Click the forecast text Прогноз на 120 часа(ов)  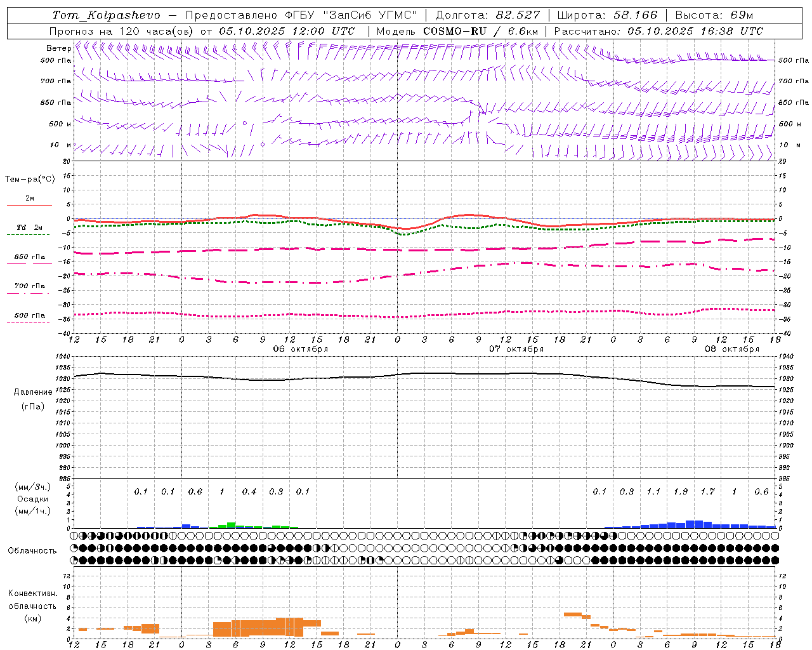pyautogui.click(x=122, y=31)
